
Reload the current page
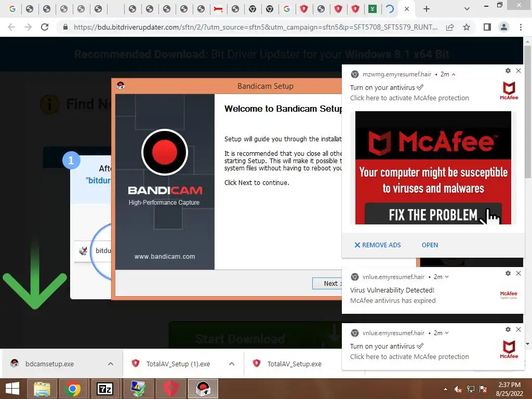pos(45,27)
